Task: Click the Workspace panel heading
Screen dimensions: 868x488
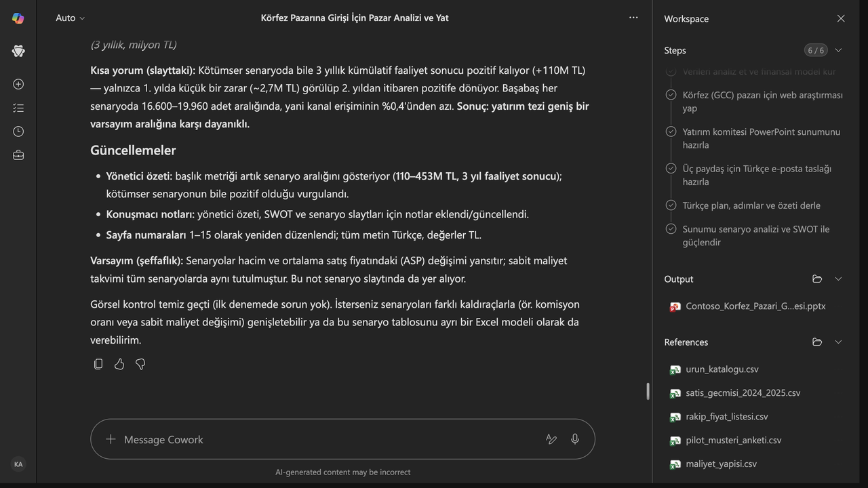Action: [686, 19]
